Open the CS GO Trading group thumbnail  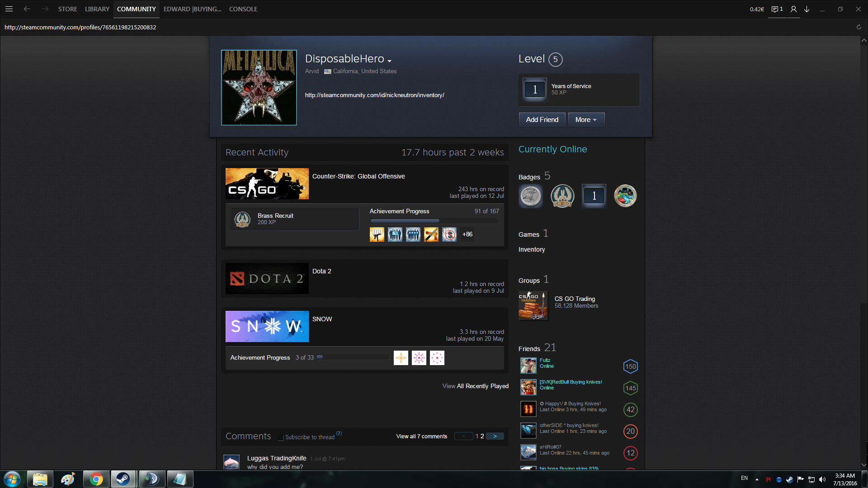click(x=533, y=305)
